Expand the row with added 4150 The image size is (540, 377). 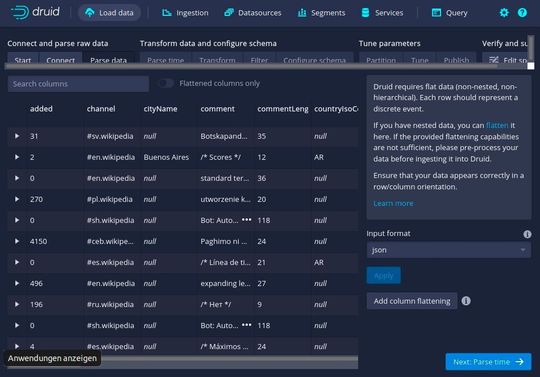pyautogui.click(x=17, y=241)
